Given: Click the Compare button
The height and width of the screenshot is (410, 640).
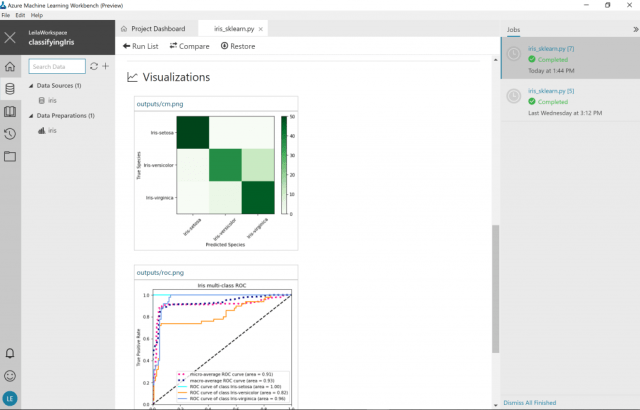Looking at the screenshot, I should pyautogui.click(x=189, y=46).
